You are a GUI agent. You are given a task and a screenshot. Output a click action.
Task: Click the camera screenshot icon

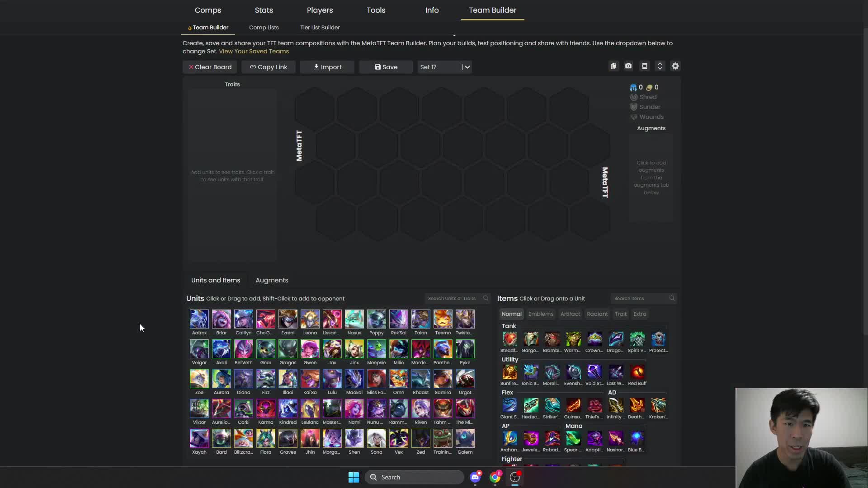click(x=628, y=66)
